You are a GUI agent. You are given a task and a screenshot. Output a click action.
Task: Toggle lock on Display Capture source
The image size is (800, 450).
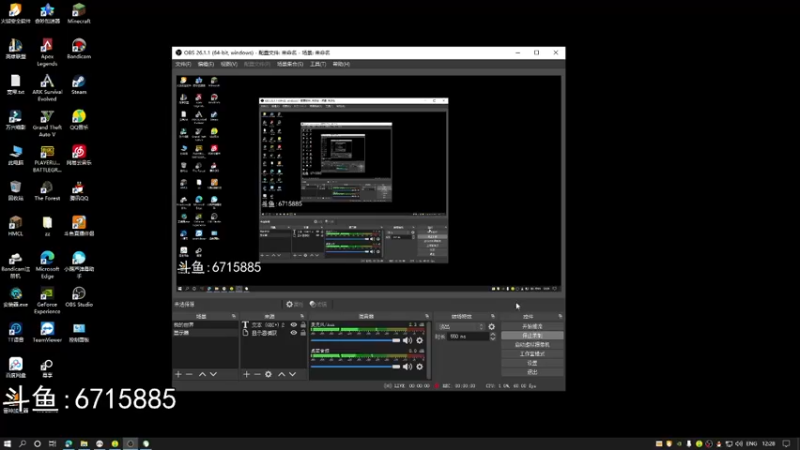tap(303, 333)
